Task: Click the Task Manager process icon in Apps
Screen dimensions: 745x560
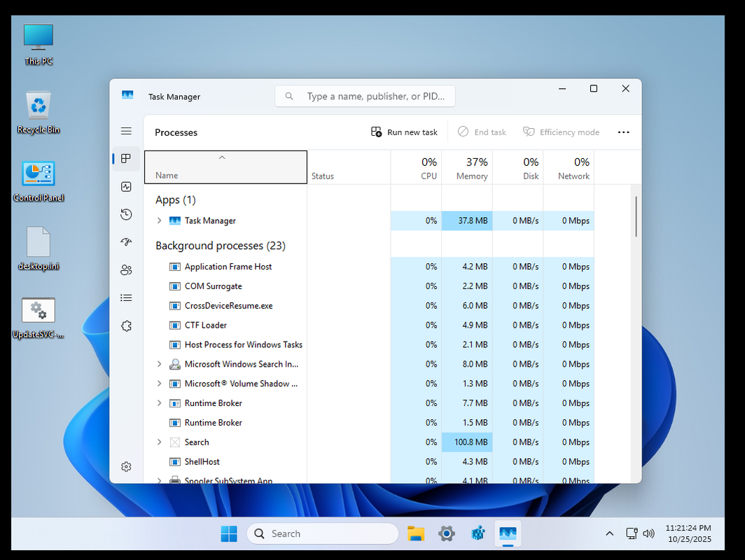Action: pos(175,220)
